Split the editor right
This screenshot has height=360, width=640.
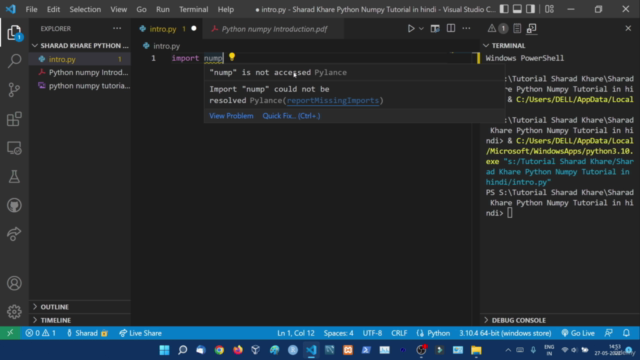tap(451, 29)
